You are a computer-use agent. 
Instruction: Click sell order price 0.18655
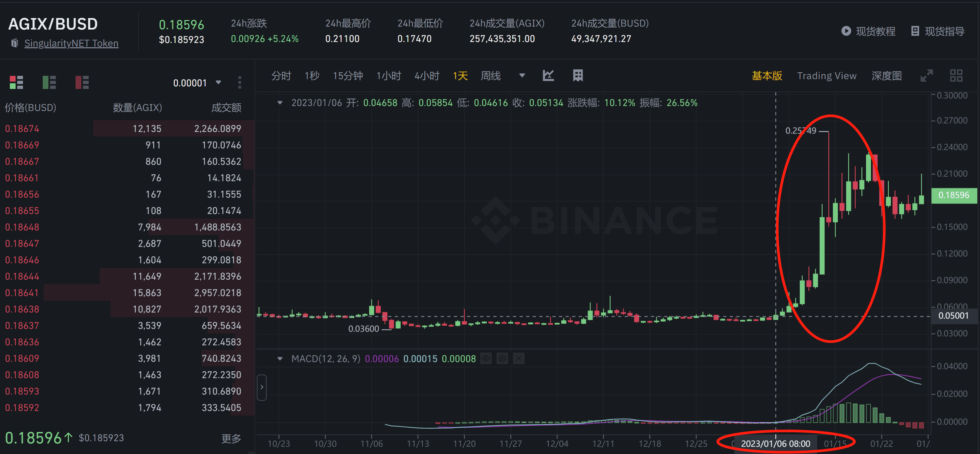[x=22, y=211]
